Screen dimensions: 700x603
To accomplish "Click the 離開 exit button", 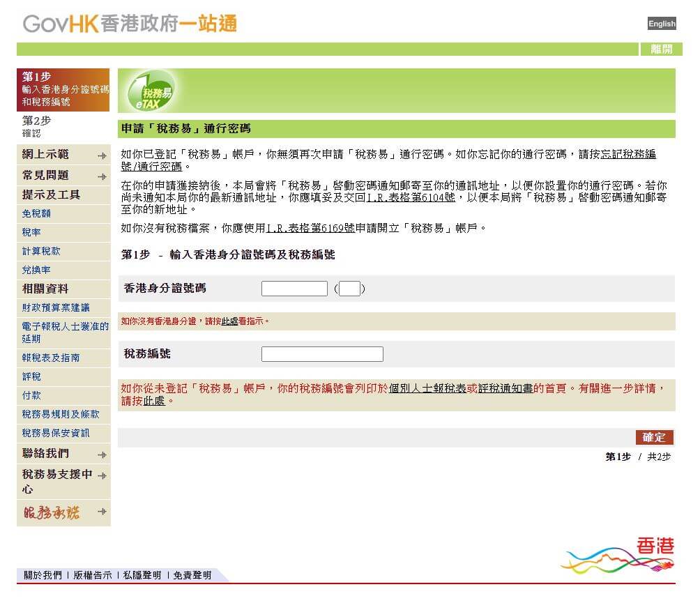I will coord(661,49).
